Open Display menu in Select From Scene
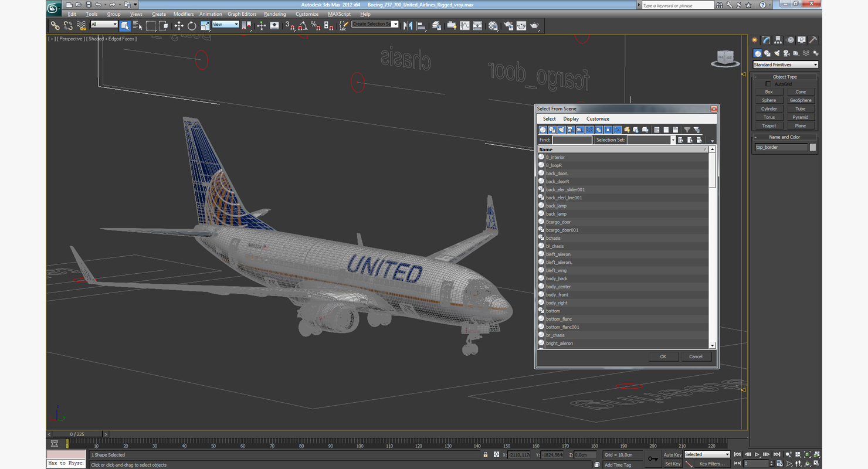Viewport: 868px width, 469px height. coord(571,119)
